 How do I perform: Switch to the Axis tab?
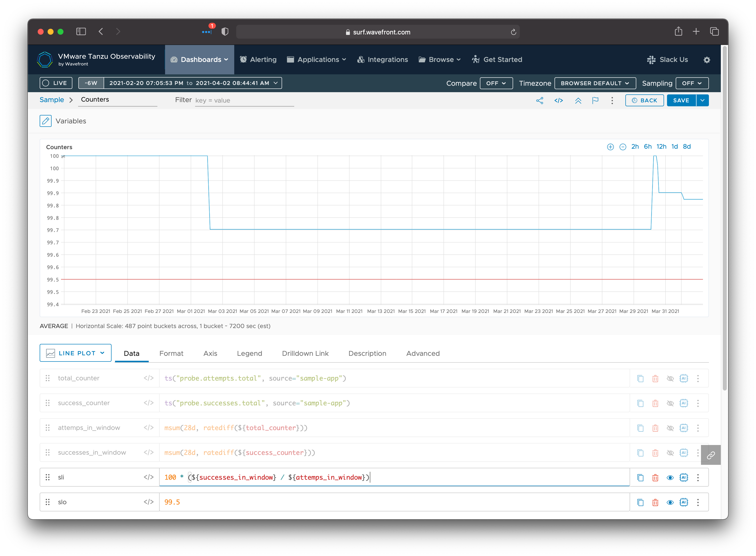pyautogui.click(x=210, y=353)
